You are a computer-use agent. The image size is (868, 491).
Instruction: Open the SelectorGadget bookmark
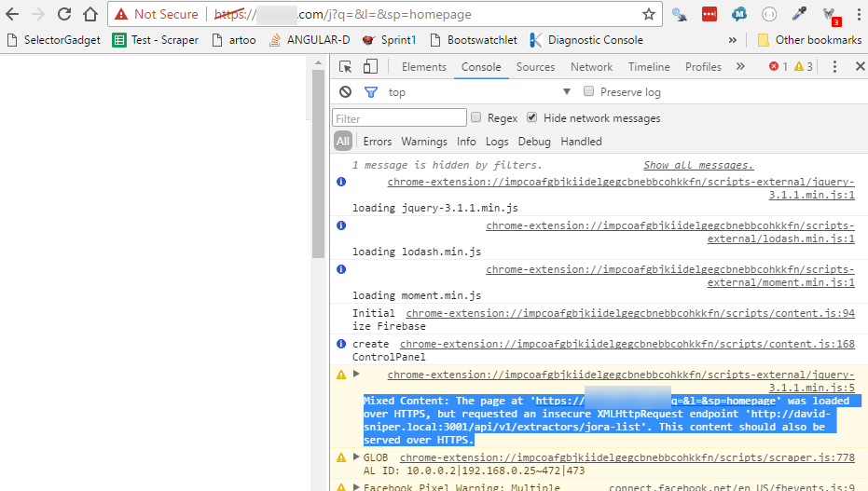(54, 40)
